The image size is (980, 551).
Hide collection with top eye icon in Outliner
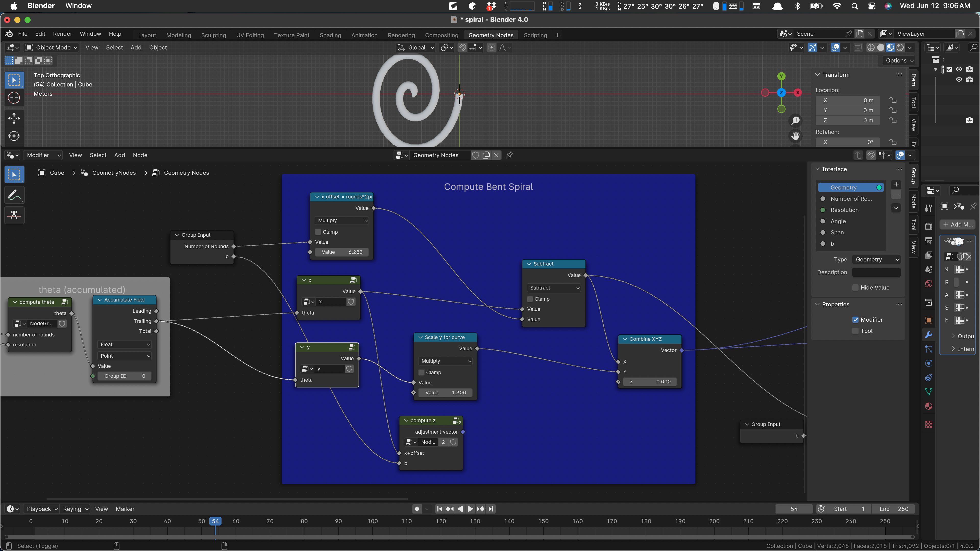pos(959,69)
